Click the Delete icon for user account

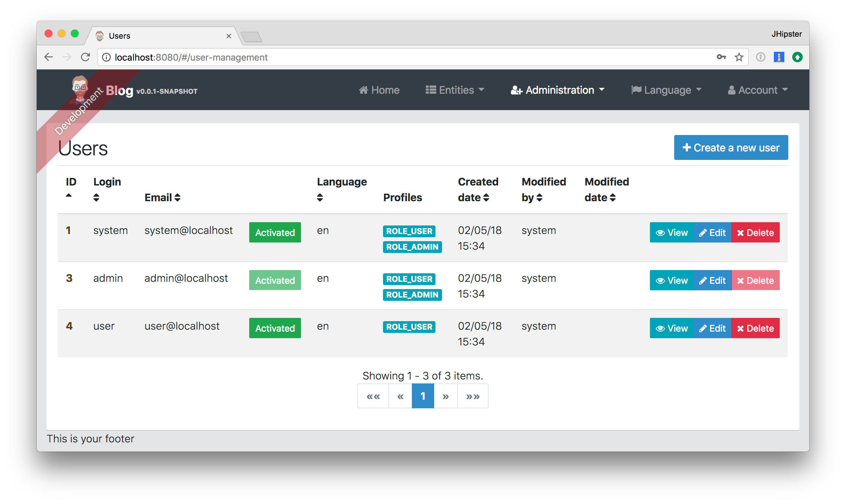(755, 328)
